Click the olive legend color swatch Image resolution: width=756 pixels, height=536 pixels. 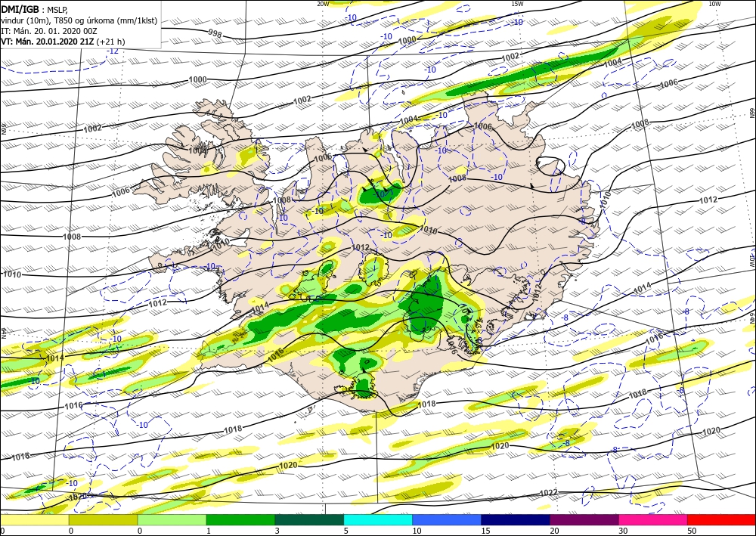pyautogui.click(x=103, y=520)
